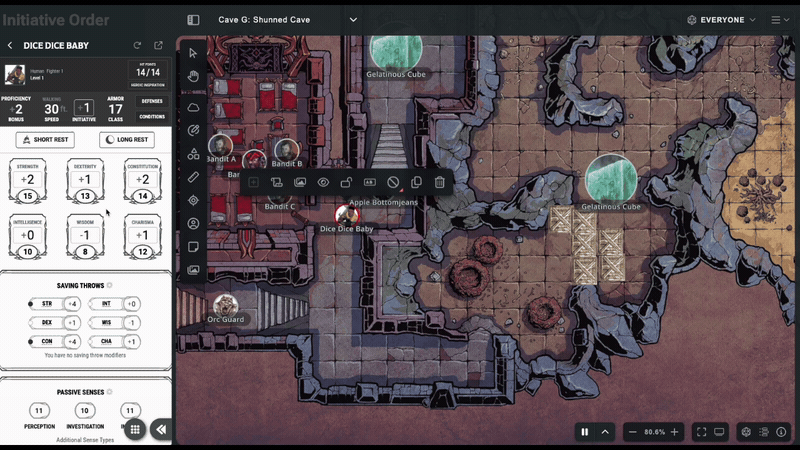Image resolution: width=800 pixels, height=450 pixels.
Task: Roll Wisdom -1 check
Action: (85, 237)
